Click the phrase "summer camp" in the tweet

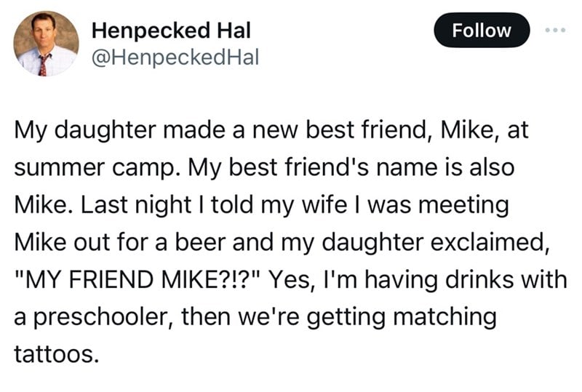point(95,168)
